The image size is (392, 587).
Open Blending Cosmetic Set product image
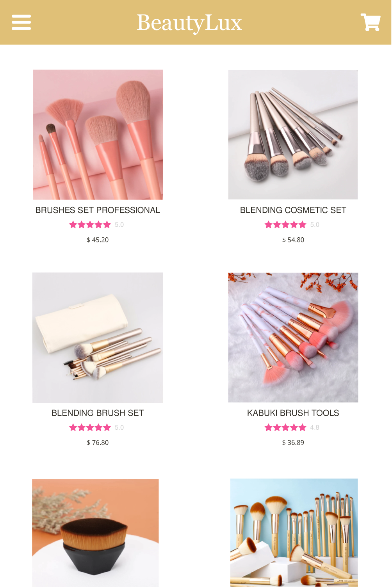(x=293, y=135)
